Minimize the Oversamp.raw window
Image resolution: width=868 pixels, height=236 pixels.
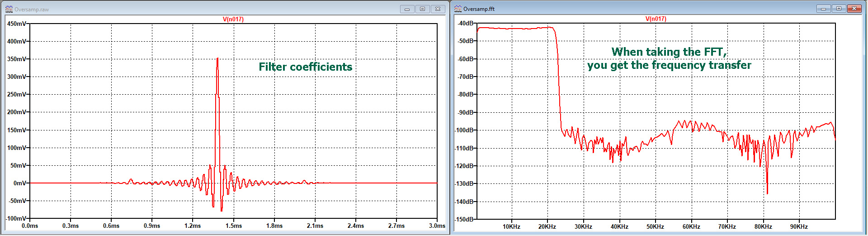tap(407, 9)
